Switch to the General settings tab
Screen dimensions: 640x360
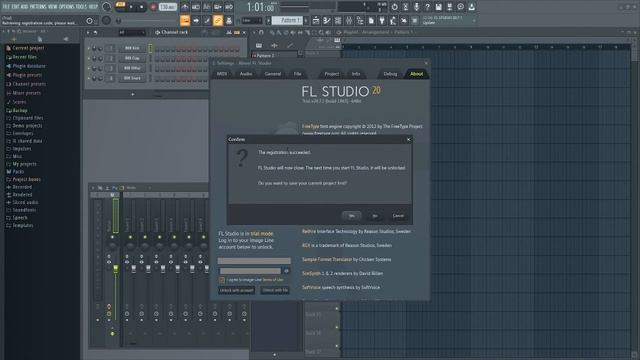(273, 74)
